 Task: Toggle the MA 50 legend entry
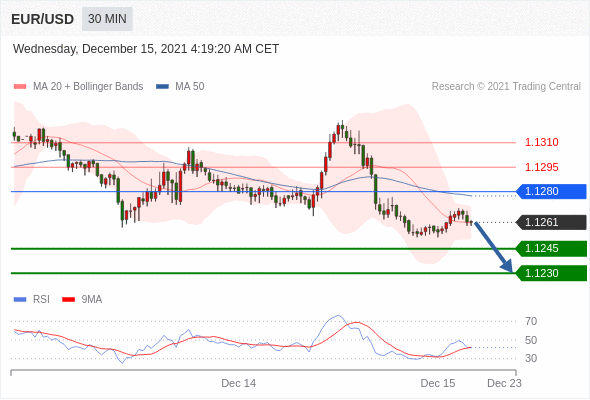pos(180,87)
